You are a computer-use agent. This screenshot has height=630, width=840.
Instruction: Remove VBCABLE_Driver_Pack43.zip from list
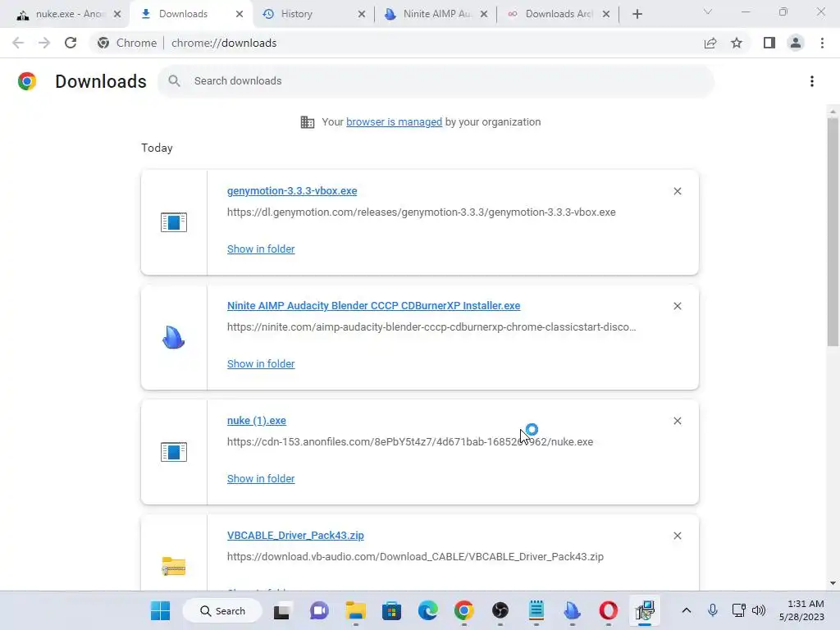[x=677, y=536]
